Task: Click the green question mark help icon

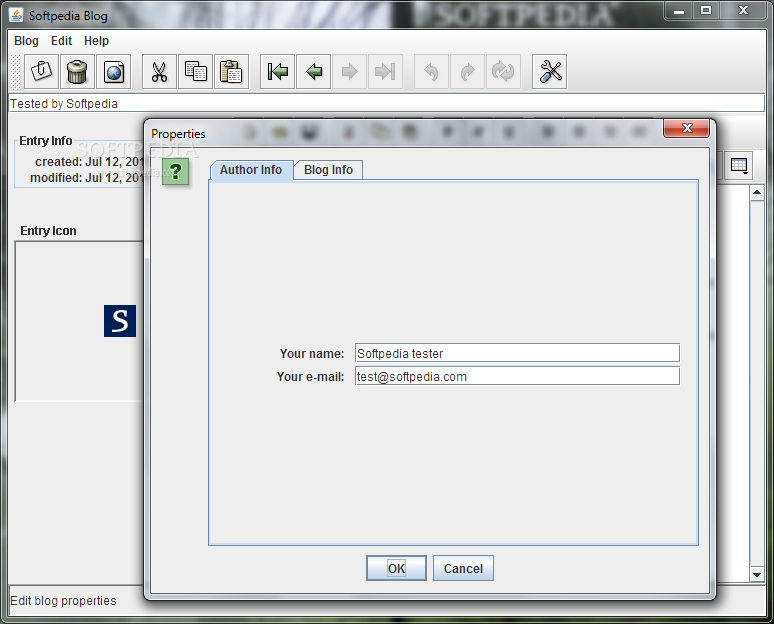Action: click(x=175, y=172)
